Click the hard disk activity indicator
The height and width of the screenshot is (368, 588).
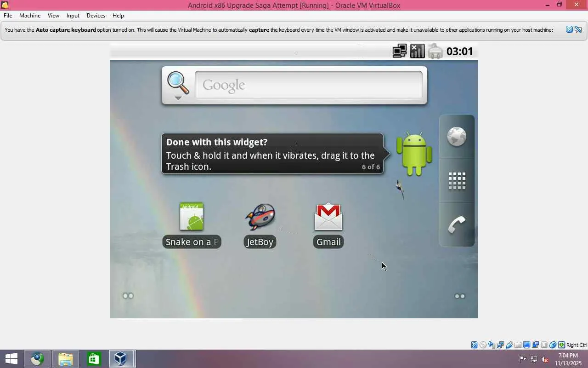click(474, 345)
